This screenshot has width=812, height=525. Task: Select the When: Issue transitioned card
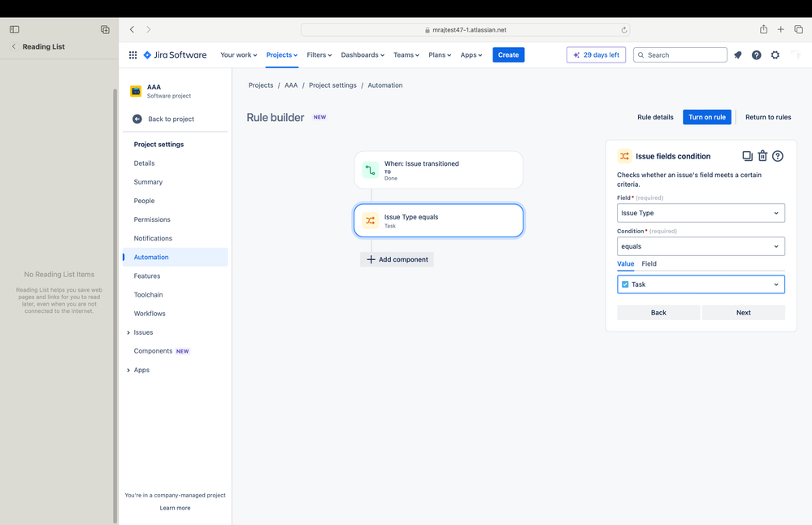(439, 170)
